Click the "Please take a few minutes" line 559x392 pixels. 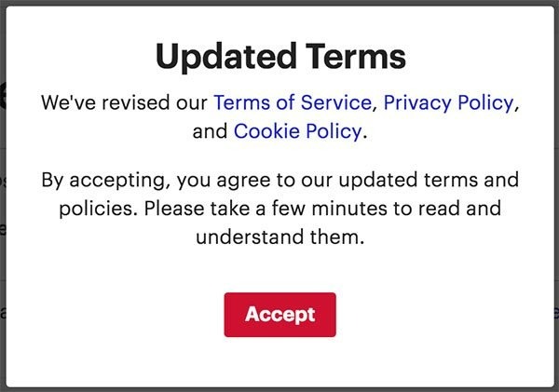(279, 208)
